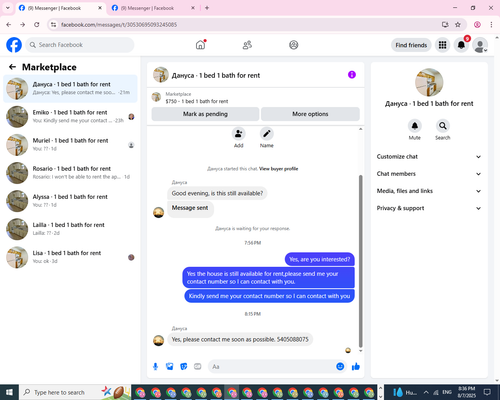Click the Find friends button
Image resolution: width=500 pixels, height=400 pixels.
pos(411,45)
